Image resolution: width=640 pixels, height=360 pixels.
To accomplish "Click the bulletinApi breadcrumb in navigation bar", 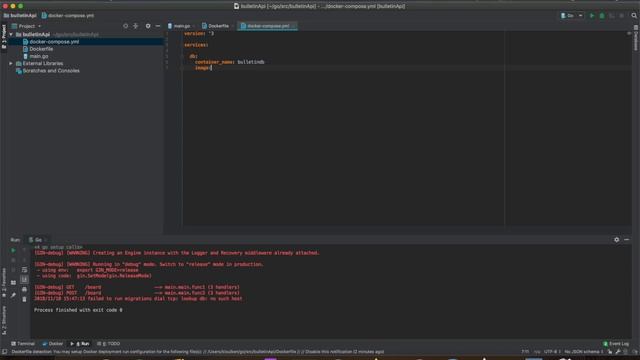I will [x=20, y=16].
